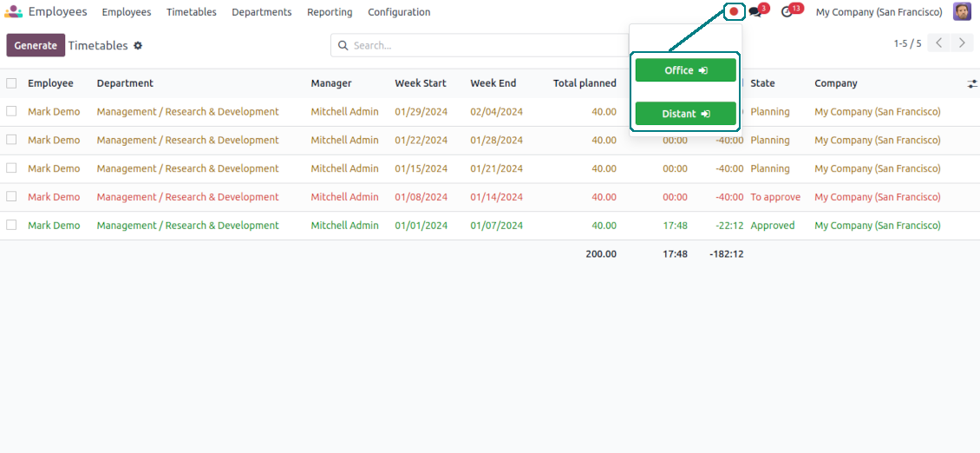The height and width of the screenshot is (453, 980).
Task: Open the Employees app home icon
Action: [x=13, y=12]
